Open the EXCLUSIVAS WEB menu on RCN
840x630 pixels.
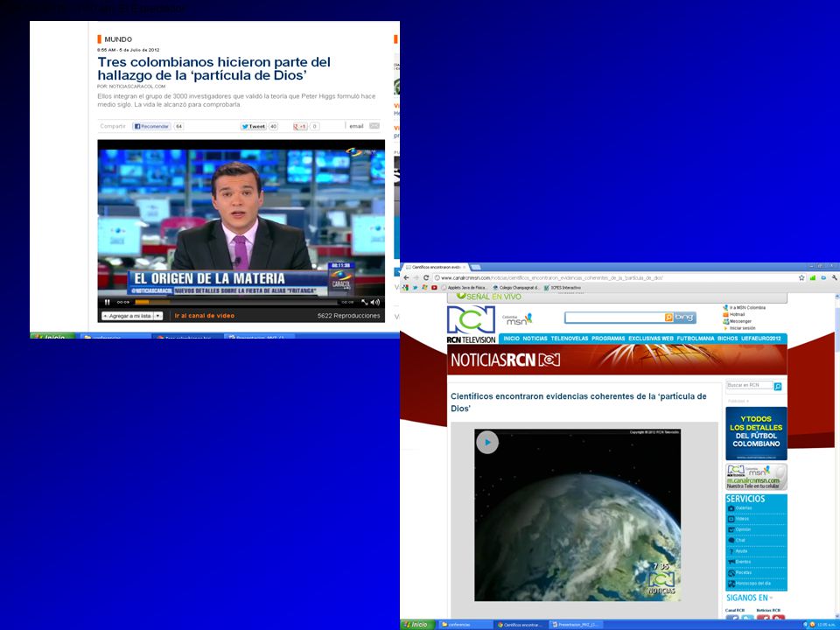click(651, 339)
